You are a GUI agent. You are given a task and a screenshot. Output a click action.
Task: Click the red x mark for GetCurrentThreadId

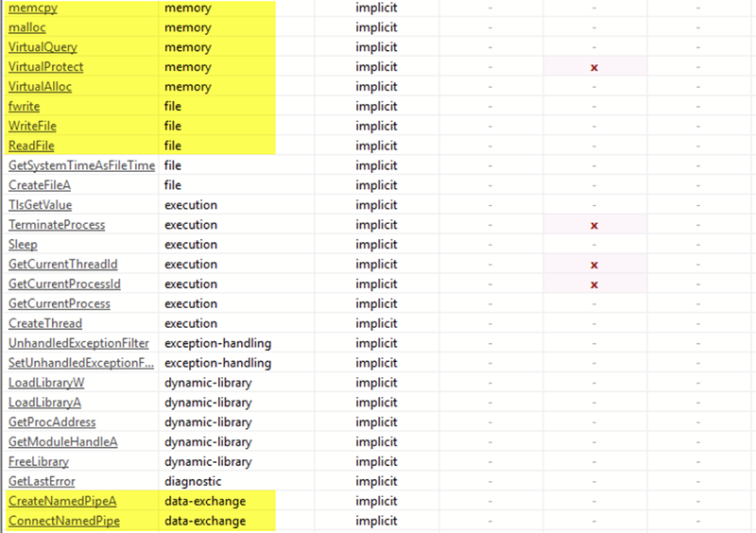click(594, 265)
